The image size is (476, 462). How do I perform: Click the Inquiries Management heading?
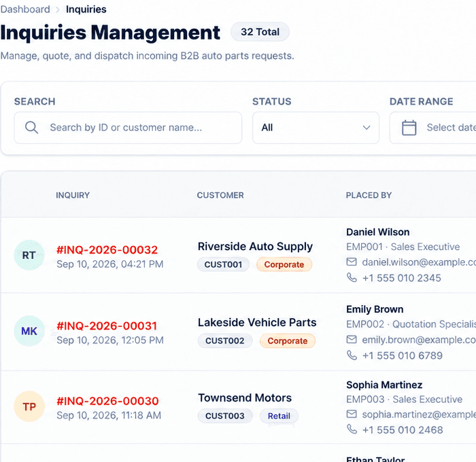click(x=110, y=33)
